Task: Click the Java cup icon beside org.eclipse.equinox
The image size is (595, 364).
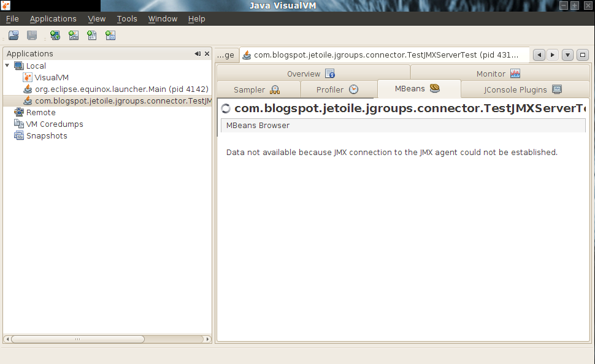Action: (28, 89)
